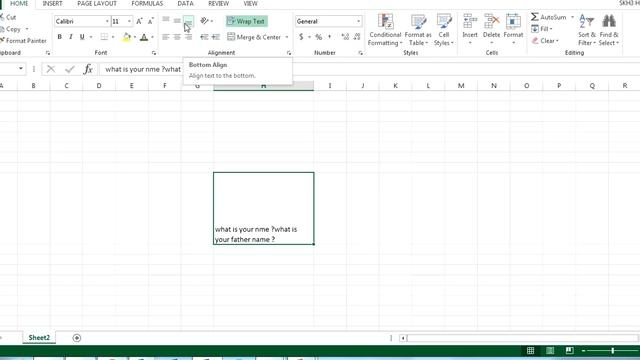
Task: Open the DATA tab
Action: (185, 3)
